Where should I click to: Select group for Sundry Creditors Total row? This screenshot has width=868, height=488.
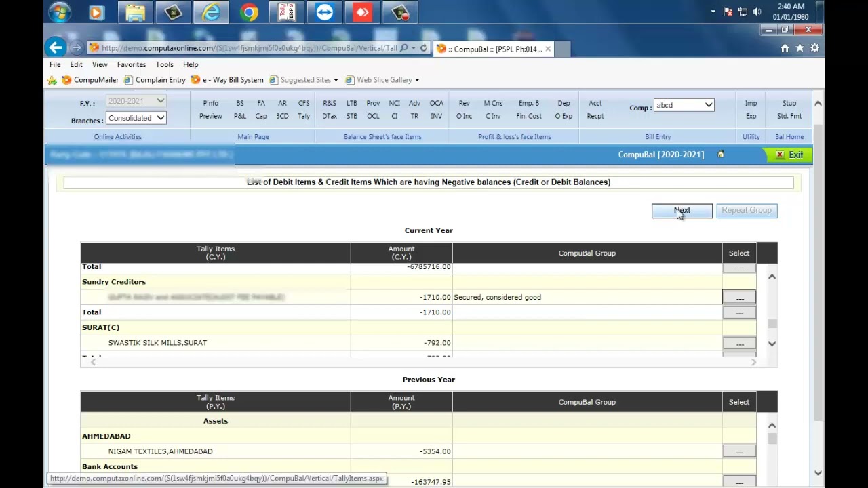click(x=739, y=312)
